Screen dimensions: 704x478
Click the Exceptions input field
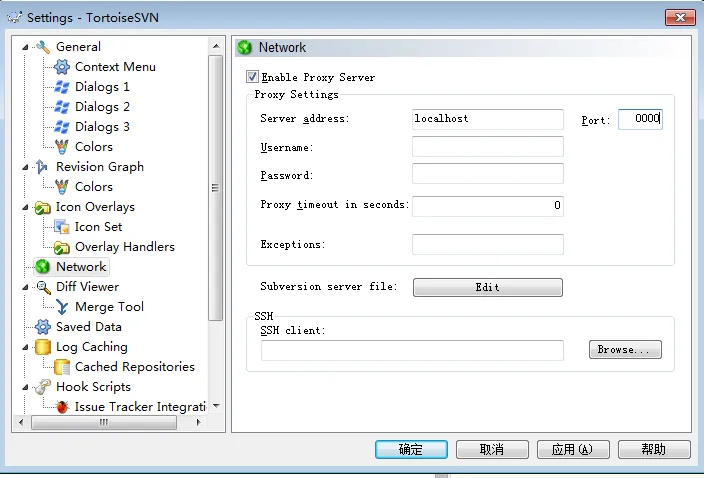click(488, 244)
